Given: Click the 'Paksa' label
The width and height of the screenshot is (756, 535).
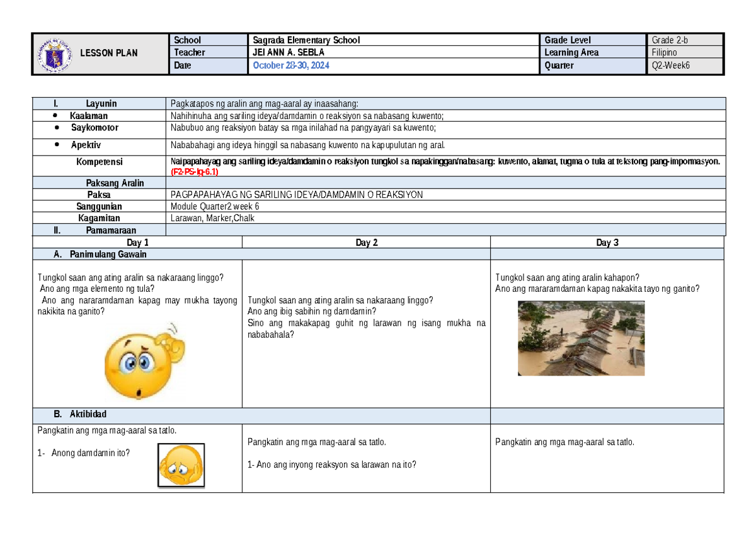Looking at the screenshot, I should 100,195.
